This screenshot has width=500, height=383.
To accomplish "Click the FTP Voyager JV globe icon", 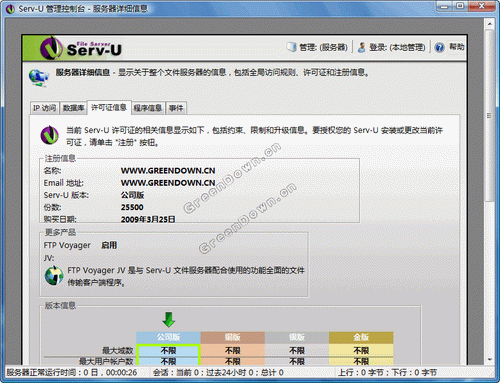I will click(54, 276).
